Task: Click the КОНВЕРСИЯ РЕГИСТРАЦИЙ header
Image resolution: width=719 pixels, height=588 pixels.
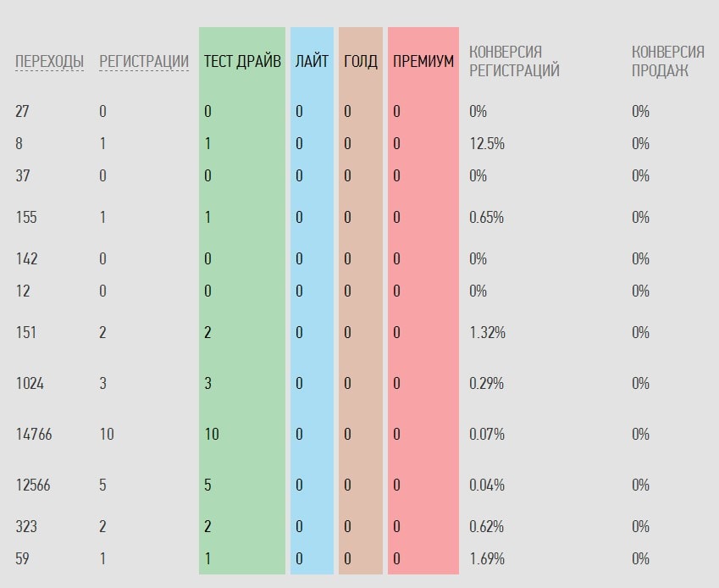Action: [x=514, y=61]
